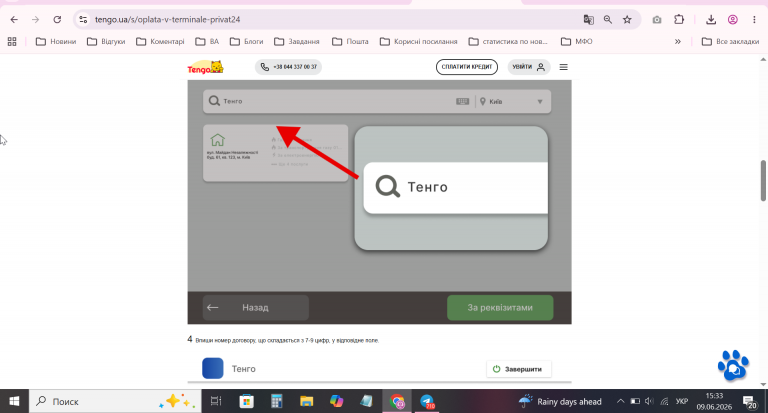Click the Київ city dropdown in the image
Viewport: 768px width, 413px height.
512,101
